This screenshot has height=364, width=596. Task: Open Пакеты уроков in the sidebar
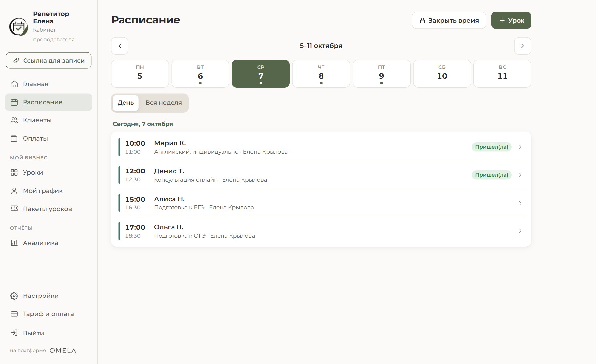click(49, 209)
